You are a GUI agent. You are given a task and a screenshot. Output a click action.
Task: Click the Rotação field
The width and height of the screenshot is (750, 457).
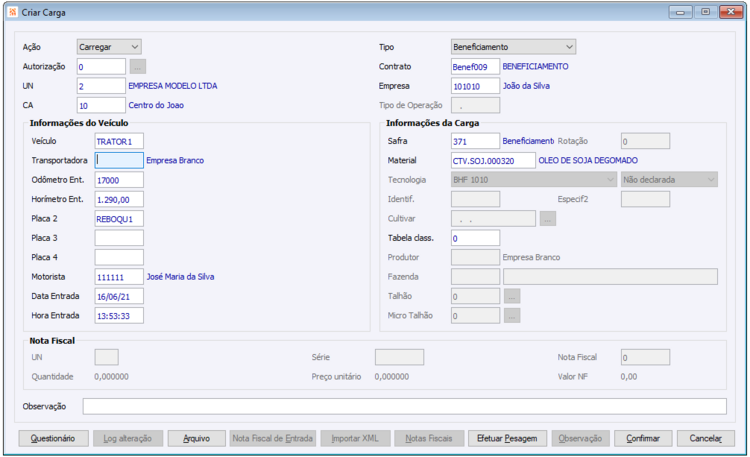pos(645,141)
